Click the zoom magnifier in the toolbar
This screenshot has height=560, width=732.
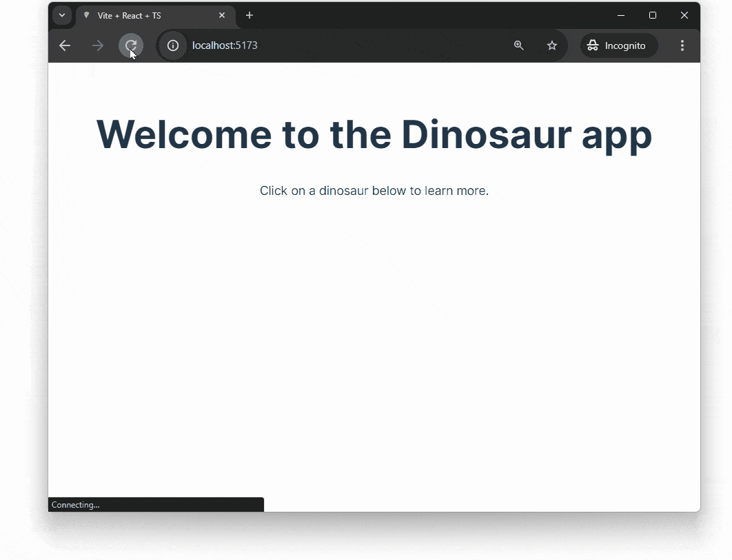click(518, 45)
